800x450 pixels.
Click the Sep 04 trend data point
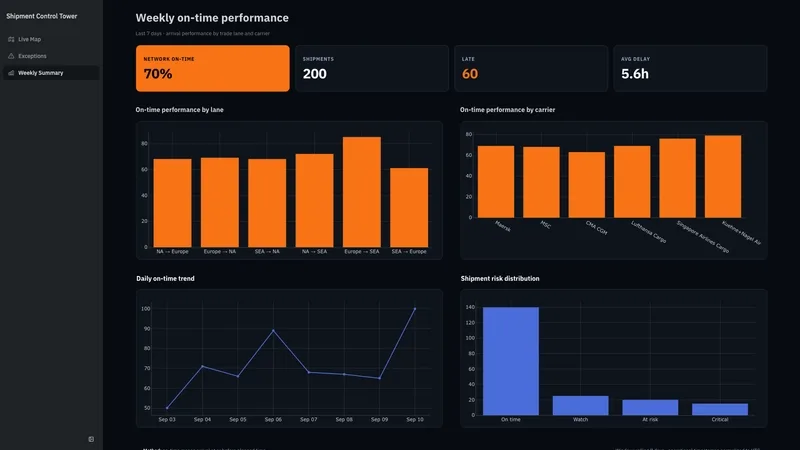click(x=203, y=366)
